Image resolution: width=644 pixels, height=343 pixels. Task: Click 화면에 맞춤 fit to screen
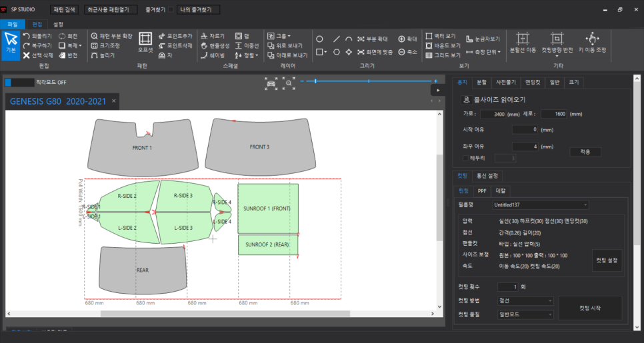point(375,52)
